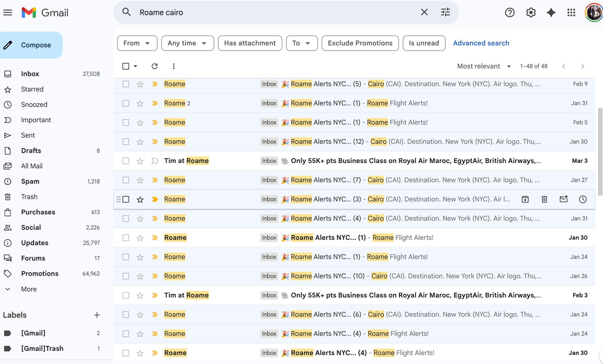Open advanced search options sliders icon

click(x=445, y=12)
